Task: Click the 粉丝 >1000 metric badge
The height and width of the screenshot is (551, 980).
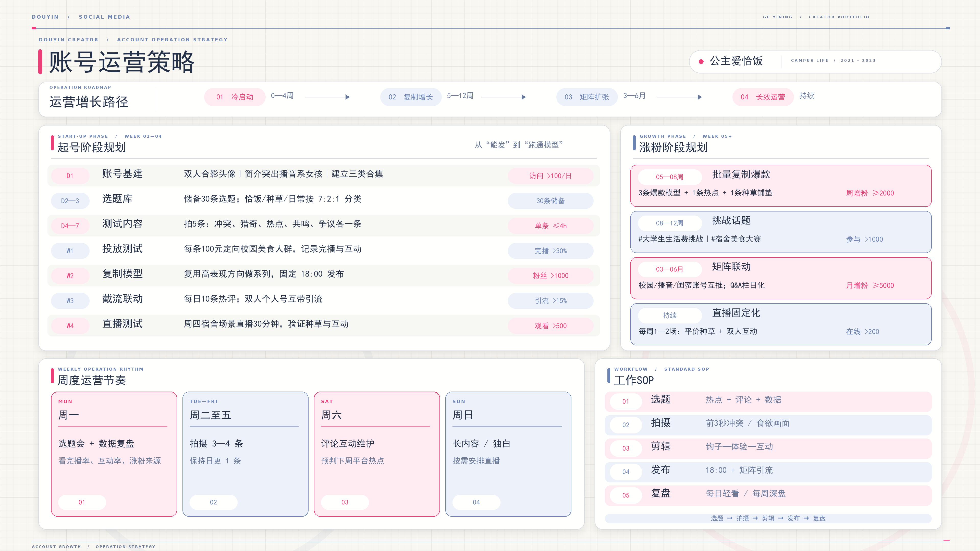Action: tap(550, 276)
